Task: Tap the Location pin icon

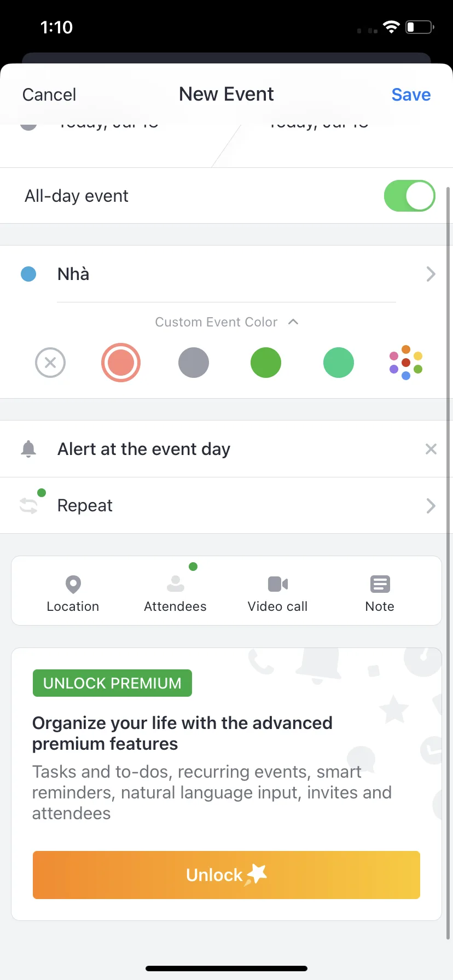Action: click(73, 585)
